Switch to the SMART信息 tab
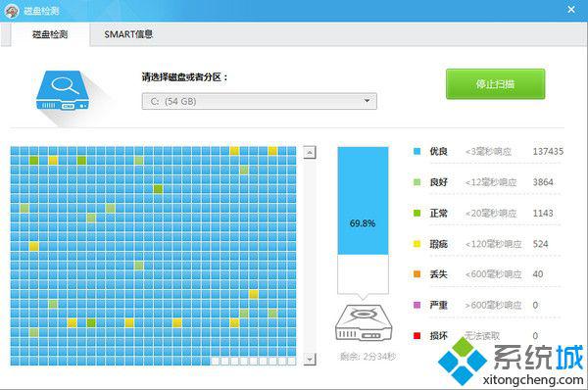This screenshot has width=588, height=390. point(128,34)
